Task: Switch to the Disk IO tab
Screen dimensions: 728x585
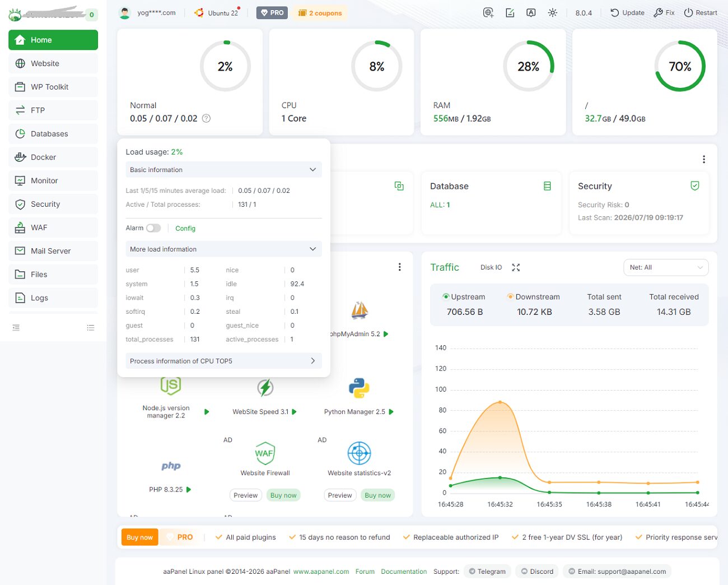Action: coord(491,268)
